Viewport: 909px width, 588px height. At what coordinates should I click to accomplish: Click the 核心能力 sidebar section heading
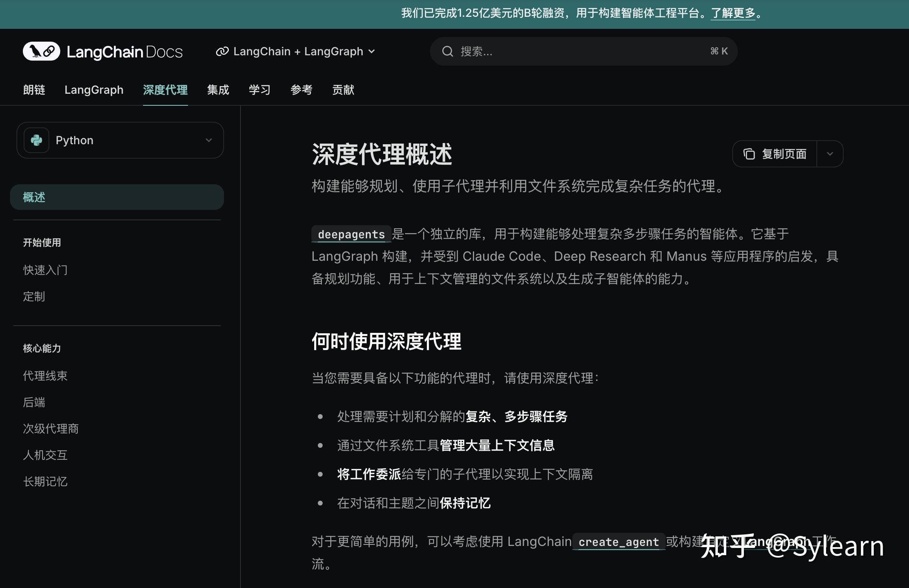click(x=42, y=348)
